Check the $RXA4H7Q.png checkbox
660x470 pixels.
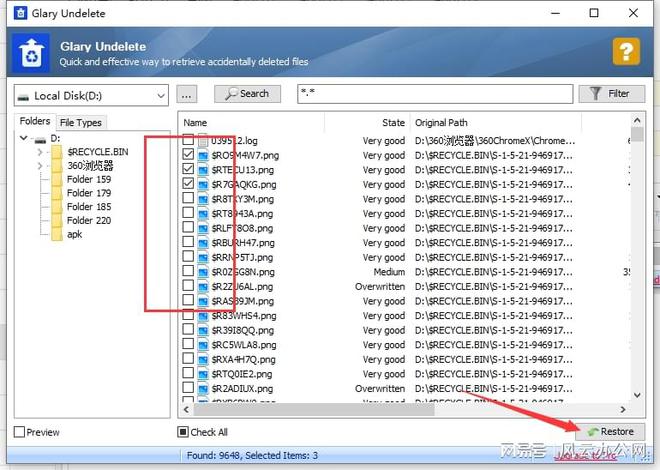tap(188, 358)
